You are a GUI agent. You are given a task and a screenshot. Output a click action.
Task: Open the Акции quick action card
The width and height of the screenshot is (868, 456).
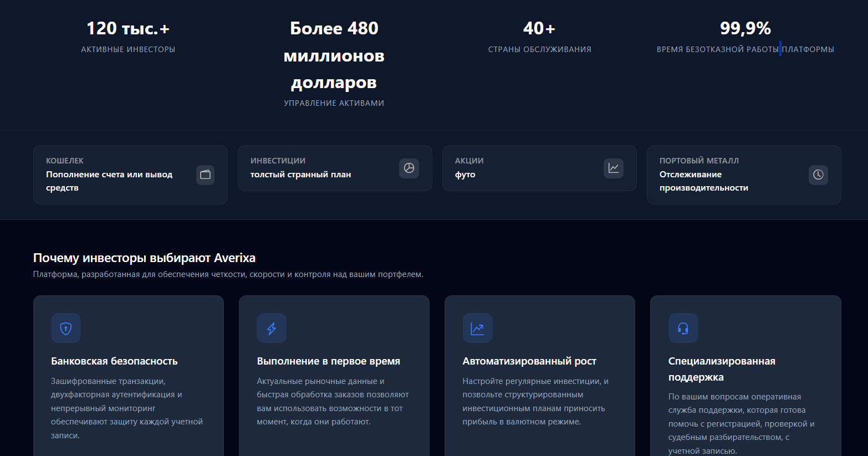pos(539,168)
